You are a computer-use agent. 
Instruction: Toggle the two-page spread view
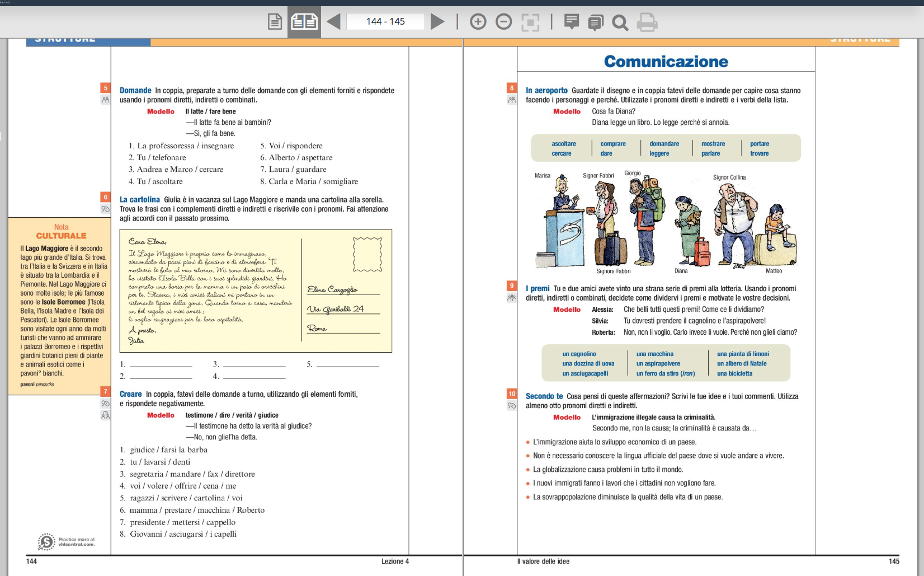coord(304,22)
